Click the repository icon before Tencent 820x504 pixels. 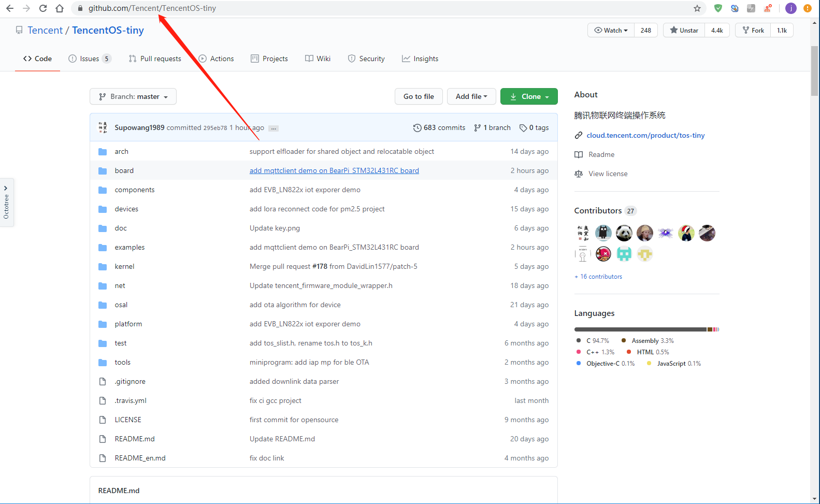click(19, 30)
